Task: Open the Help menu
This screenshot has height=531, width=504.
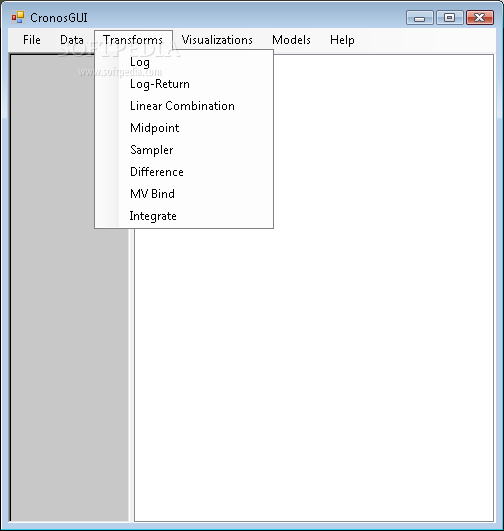Action: tap(342, 40)
